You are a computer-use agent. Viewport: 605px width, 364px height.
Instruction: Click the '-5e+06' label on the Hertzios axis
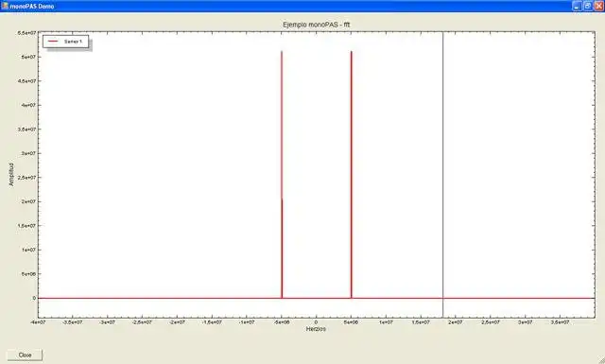pos(282,321)
